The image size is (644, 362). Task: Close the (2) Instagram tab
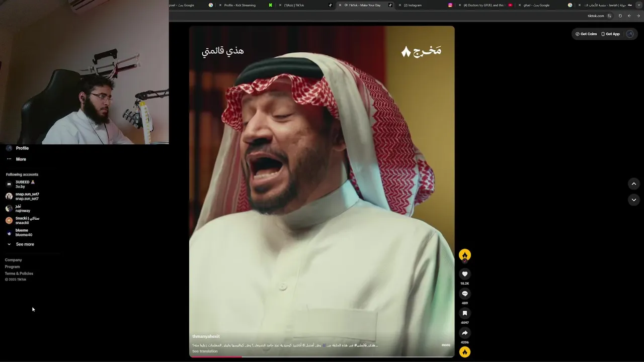[400, 5]
